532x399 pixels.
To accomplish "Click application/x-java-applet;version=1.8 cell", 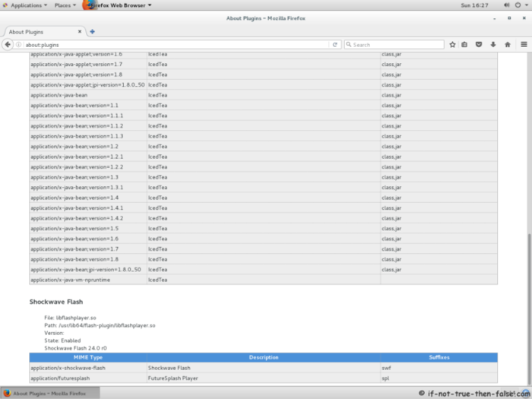I will coord(88,74).
